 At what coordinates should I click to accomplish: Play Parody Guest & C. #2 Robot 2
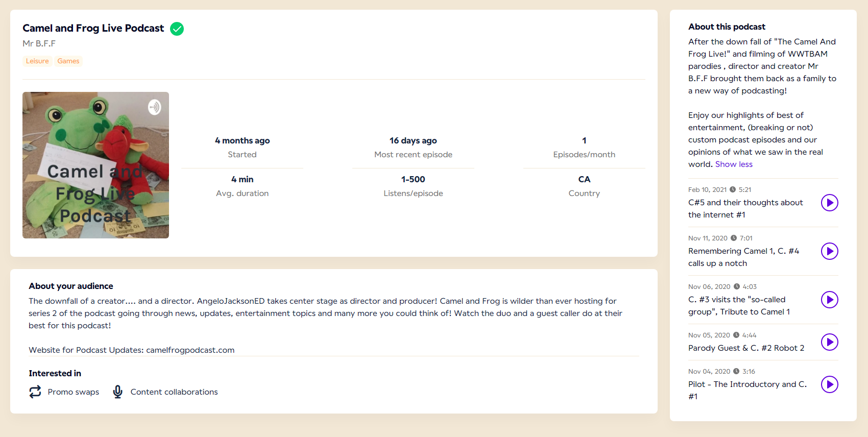(829, 342)
